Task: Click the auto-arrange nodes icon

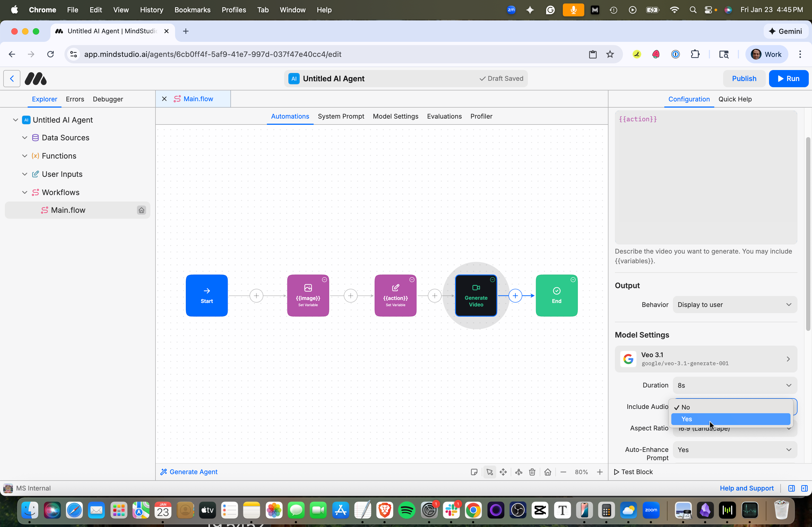Action: [519, 472]
